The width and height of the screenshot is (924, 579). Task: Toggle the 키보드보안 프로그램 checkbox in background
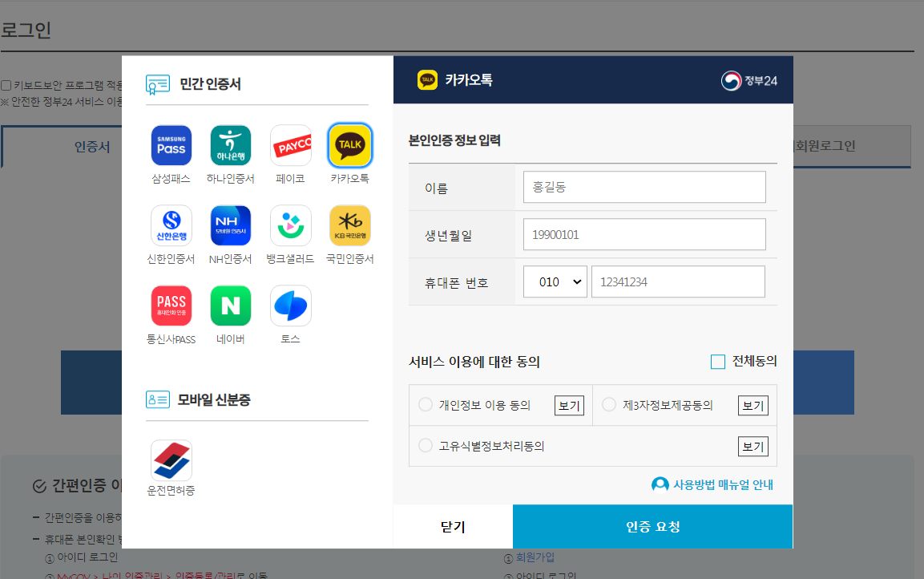pos(6,86)
